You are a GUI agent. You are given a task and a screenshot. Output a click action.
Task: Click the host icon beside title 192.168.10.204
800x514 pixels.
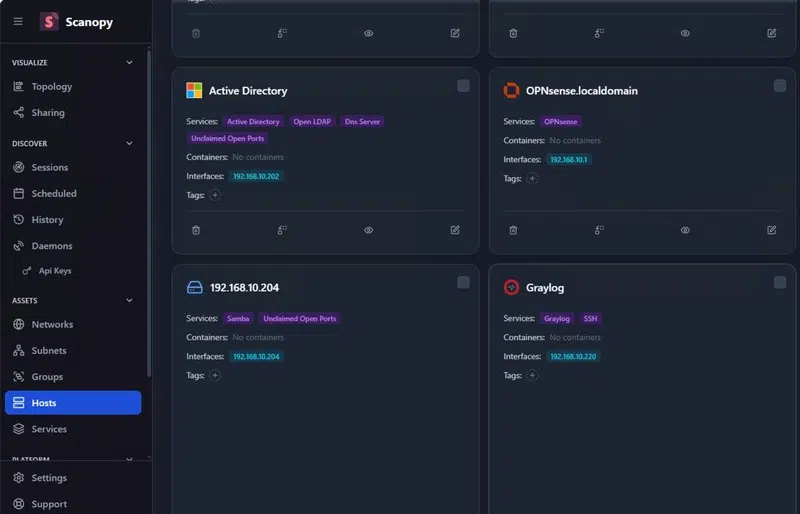coord(195,287)
